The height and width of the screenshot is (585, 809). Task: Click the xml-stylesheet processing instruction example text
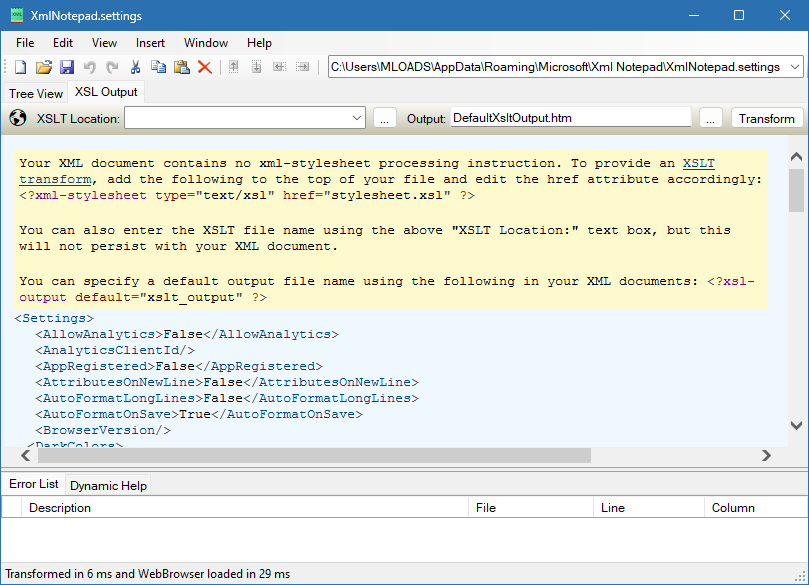(247, 196)
